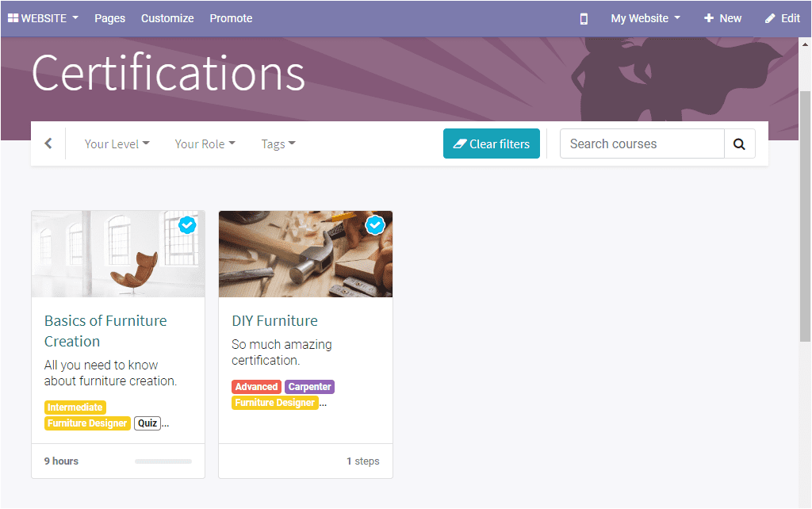
Task: Click the Certifications page heading
Action: coord(168,73)
